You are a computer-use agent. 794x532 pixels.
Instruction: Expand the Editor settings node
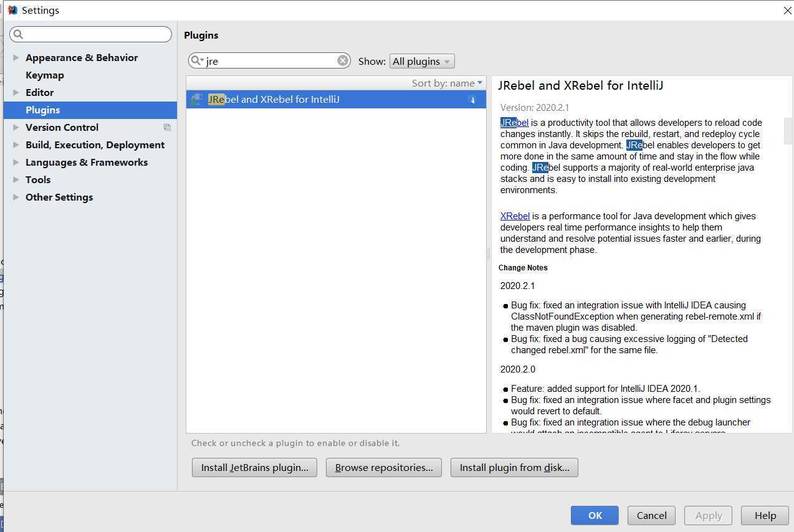pos(16,92)
